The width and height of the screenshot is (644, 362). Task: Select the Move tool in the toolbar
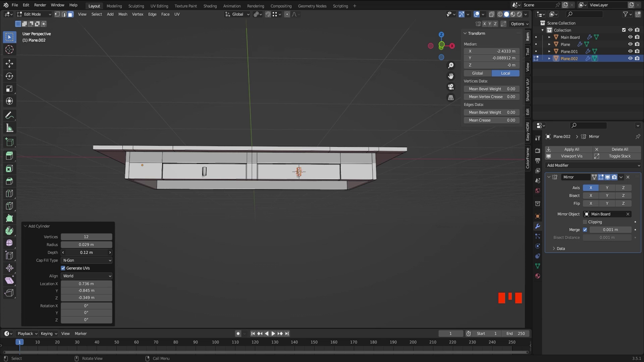(9, 63)
